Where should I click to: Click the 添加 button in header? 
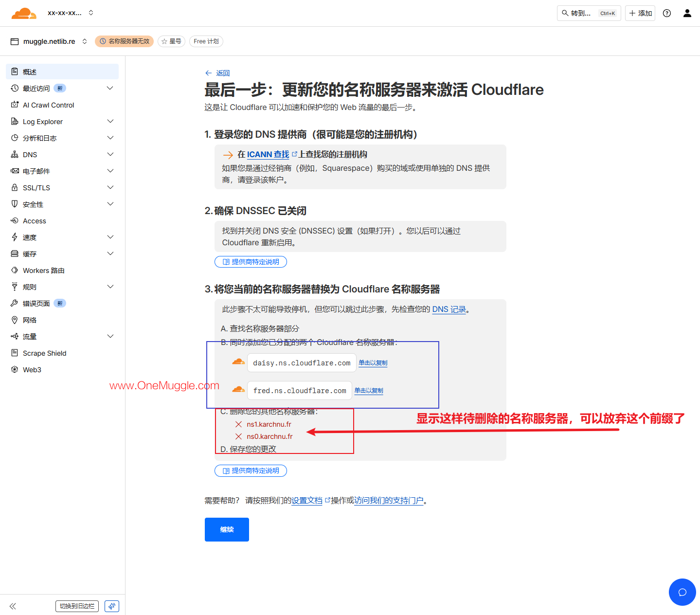tap(640, 13)
